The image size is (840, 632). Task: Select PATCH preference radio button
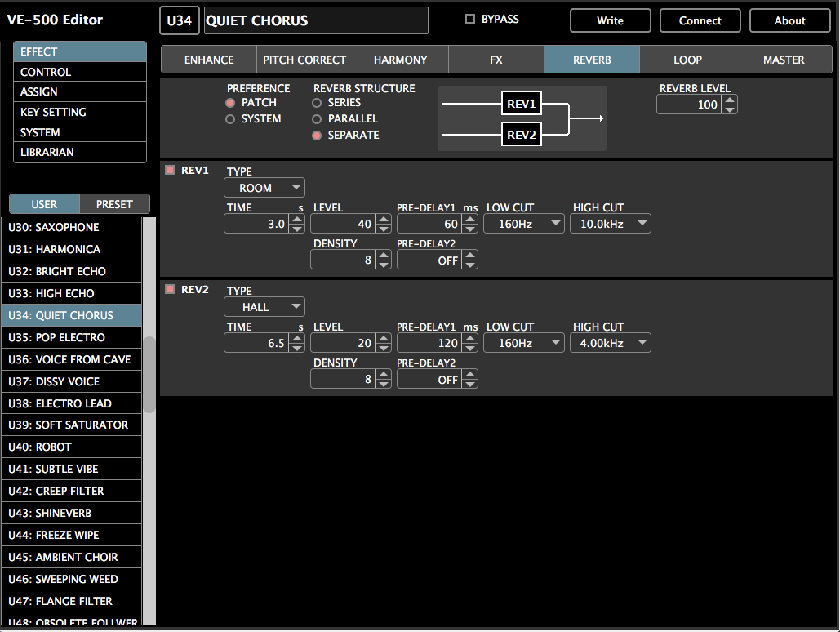click(230, 103)
